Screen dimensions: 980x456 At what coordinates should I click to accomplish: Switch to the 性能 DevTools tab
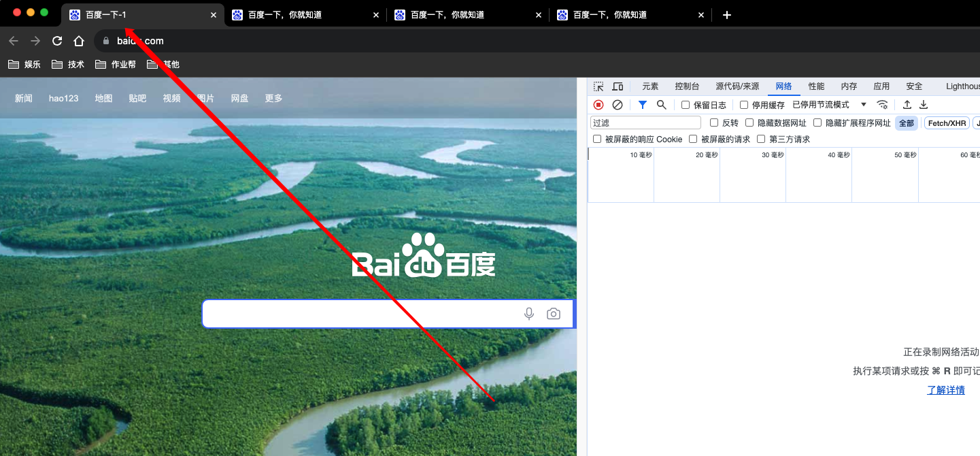click(816, 86)
